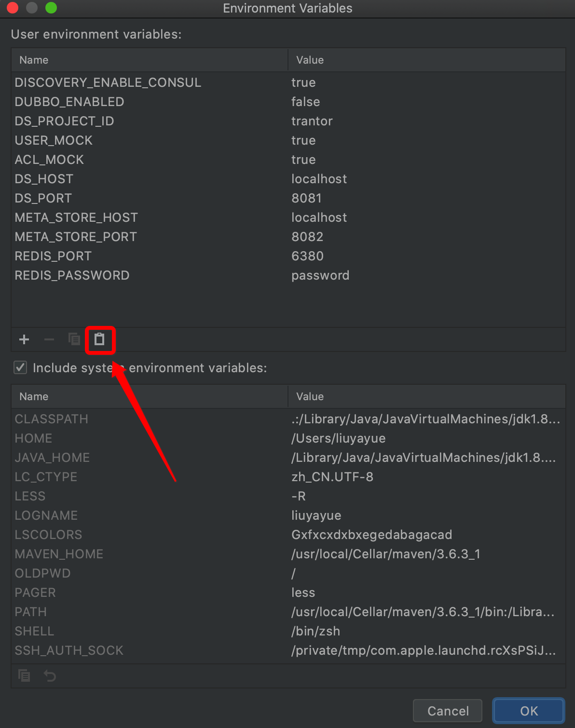The image size is (575, 728).
Task: Select the SHELL system variable row
Action: [x=34, y=631]
